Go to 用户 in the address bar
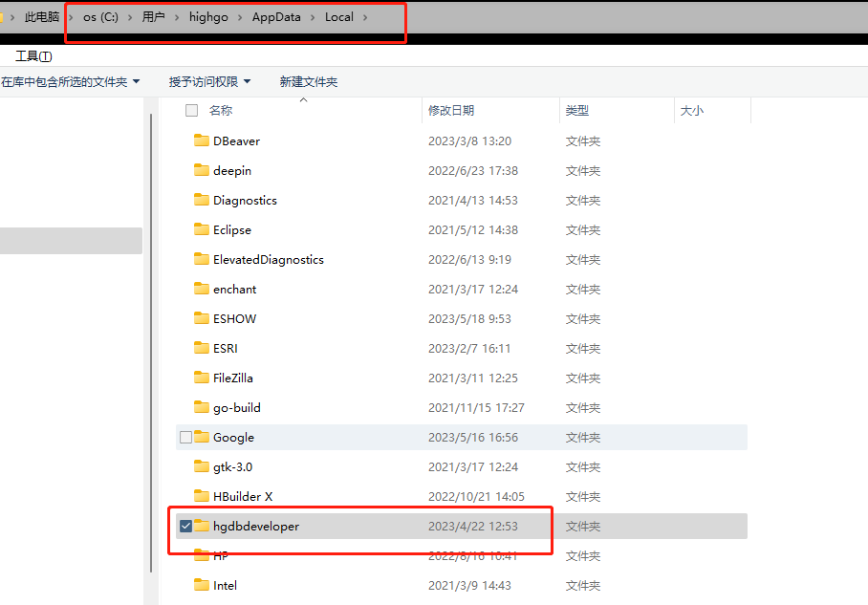The image size is (868, 605). coord(153,17)
